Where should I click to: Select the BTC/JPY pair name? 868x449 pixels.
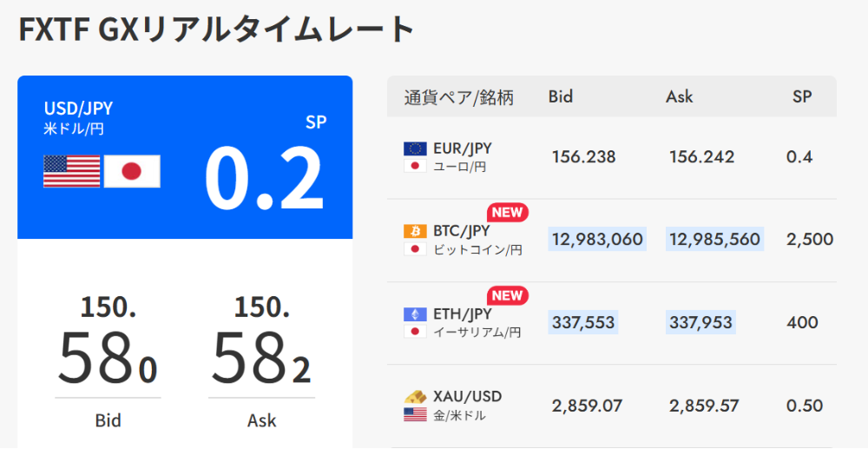coord(462,231)
